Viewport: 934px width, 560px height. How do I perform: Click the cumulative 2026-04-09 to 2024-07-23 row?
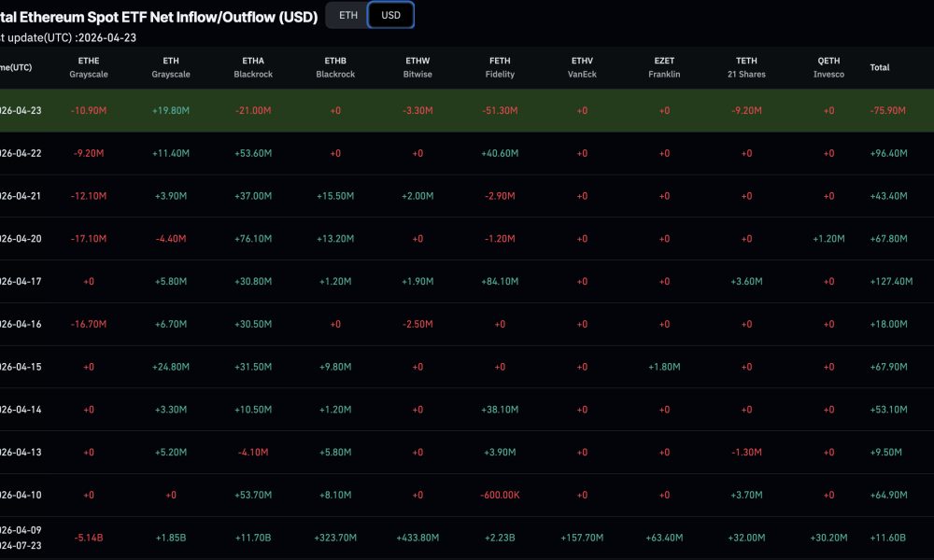pos(467,538)
